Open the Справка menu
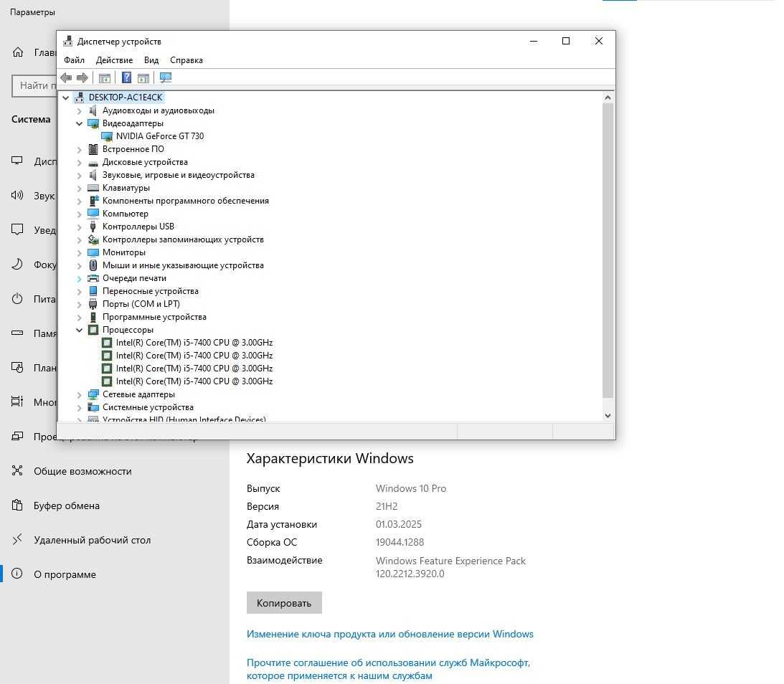This screenshot has width=784, height=684. pyautogui.click(x=186, y=60)
